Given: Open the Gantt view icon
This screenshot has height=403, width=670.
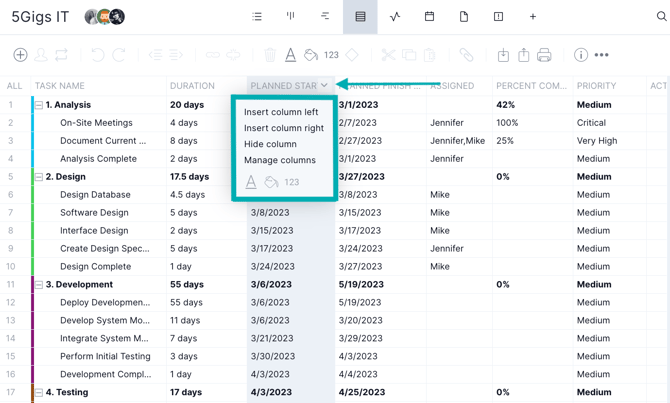Looking at the screenshot, I should pos(325,16).
